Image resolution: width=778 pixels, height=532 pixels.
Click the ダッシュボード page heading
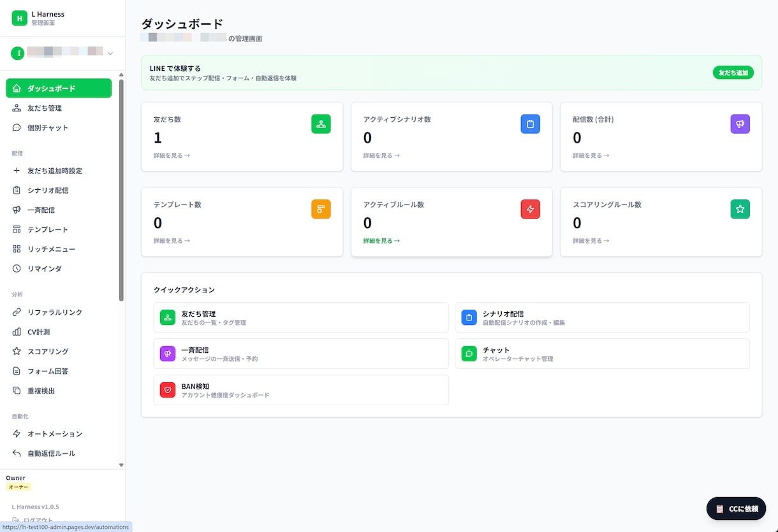tap(182, 24)
